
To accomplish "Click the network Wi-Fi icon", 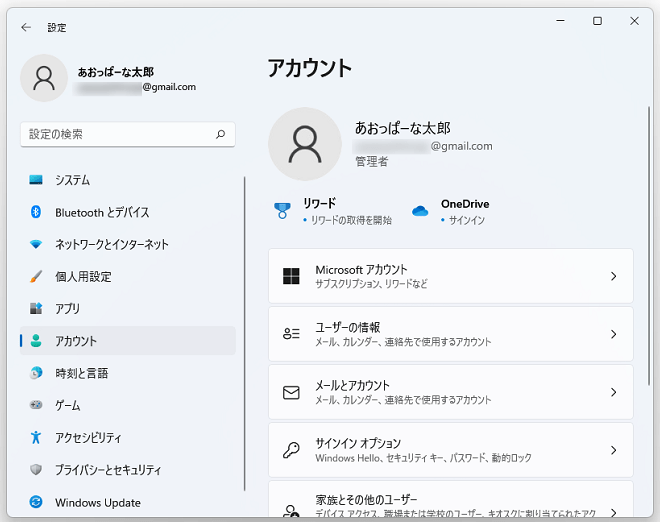I will (x=36, y=244).
